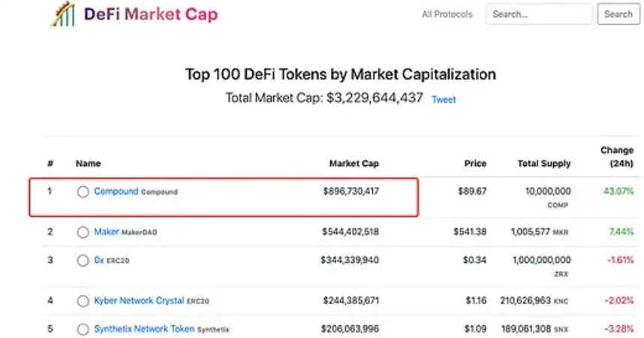Viewport: 644px width, 338px height.
Task: Open the Kyber Network Crystal link
Action: [x=139, y=300]
